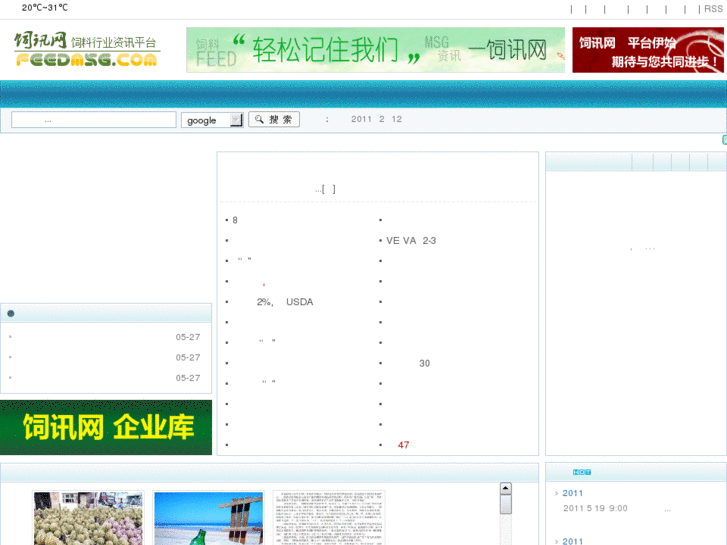Click the red '平台伊始' banner
Screen dimensions: 727x545
(x=648, y=50)
